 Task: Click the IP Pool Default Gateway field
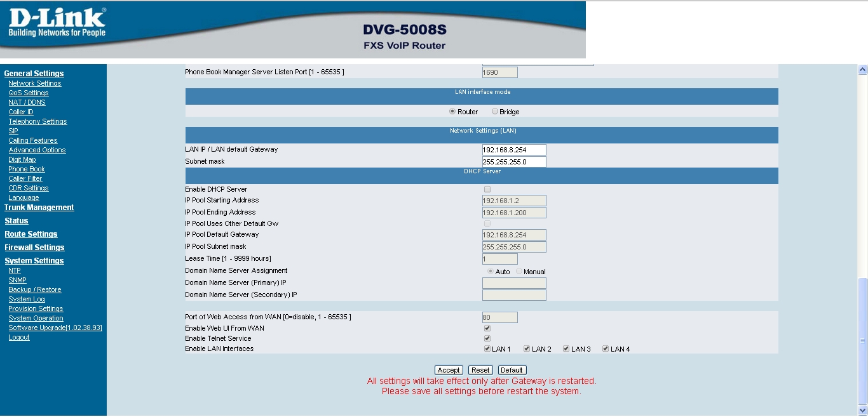(514, 235)
